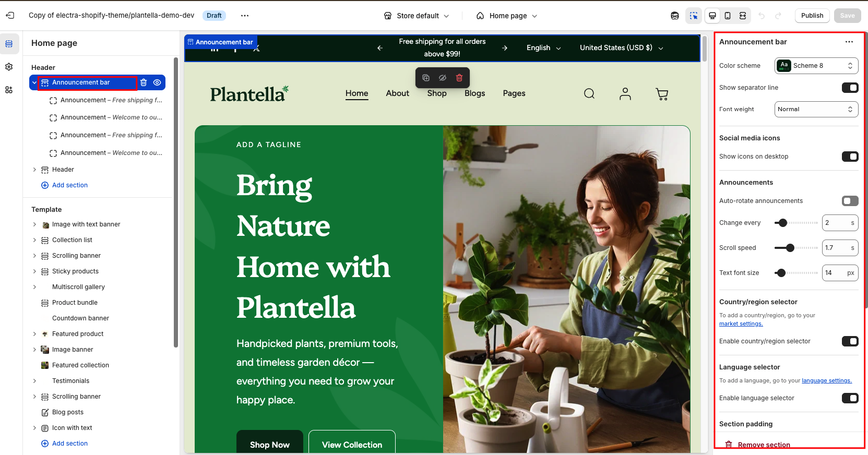Open App embeds icon in sidebar
Screen dimensions: 868x455
[9, 90]
